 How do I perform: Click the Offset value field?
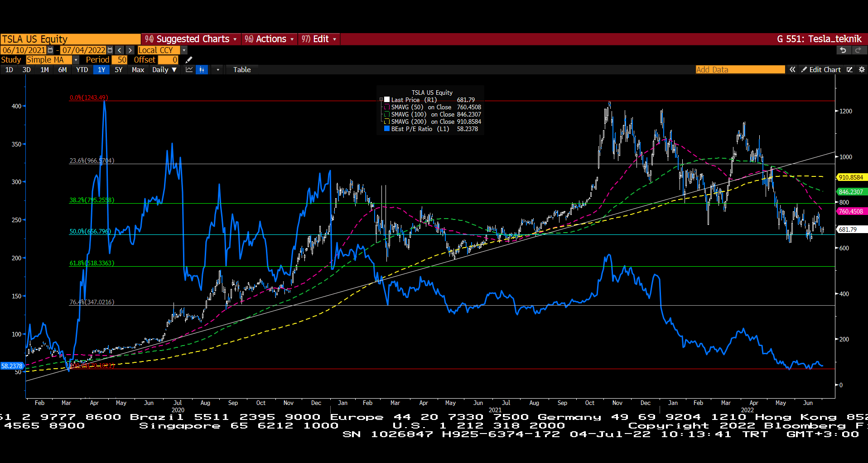(168, 60)
